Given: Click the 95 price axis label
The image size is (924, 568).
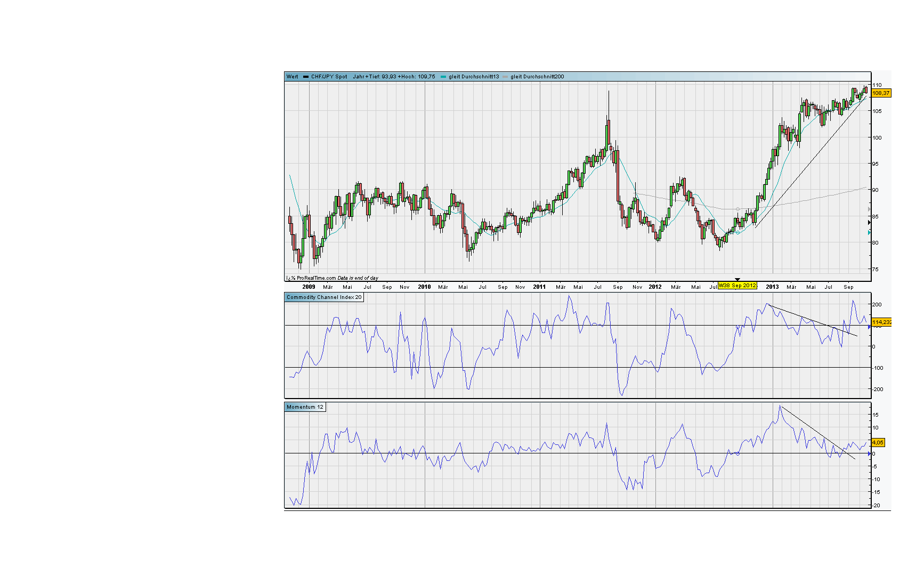Looking at the screenshot, I should coord(876,164).
